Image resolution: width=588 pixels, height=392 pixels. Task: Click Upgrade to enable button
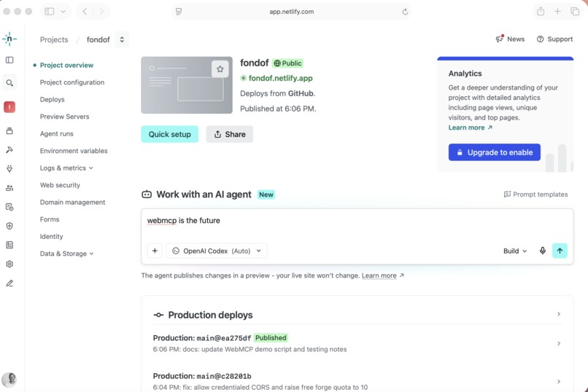[494, 152]
